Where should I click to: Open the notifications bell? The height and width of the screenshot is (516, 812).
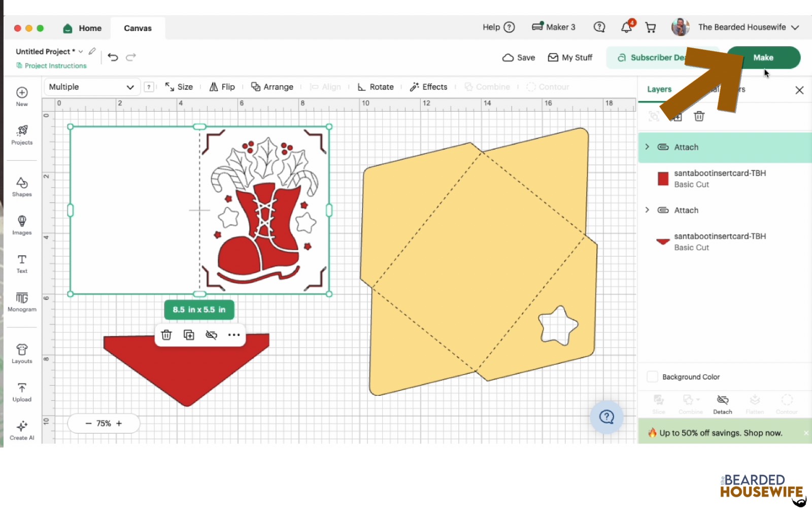click(627, 27)
